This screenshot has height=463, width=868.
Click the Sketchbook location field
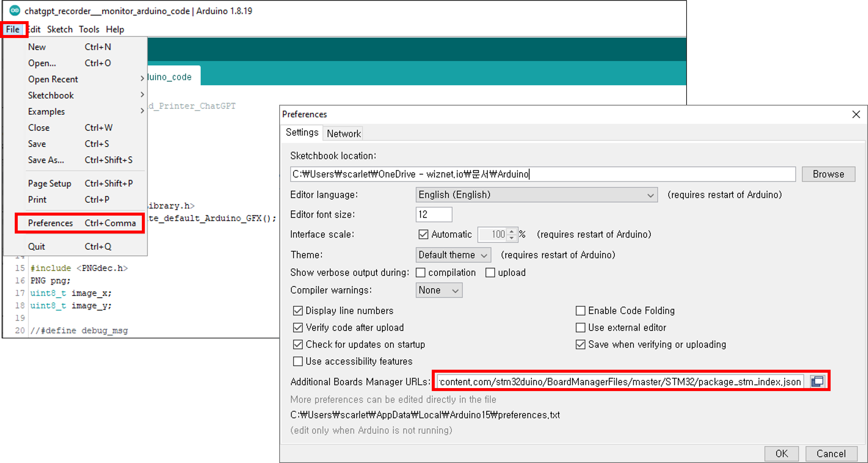click(x=543, y=174)
